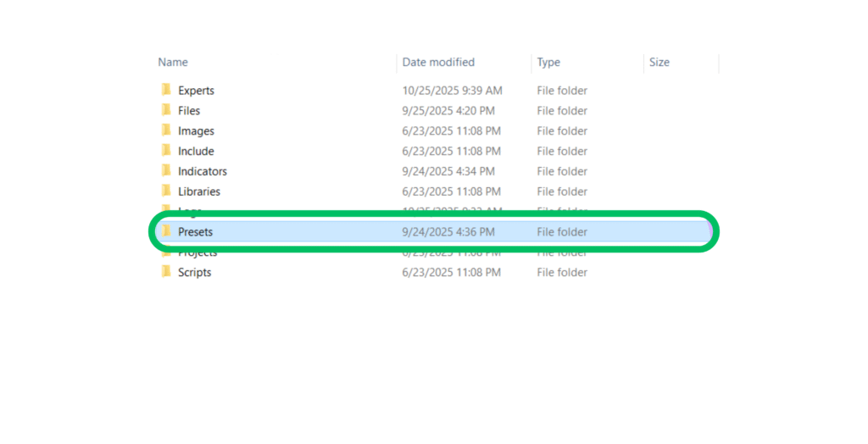Click the highlighted Presets folder icon

pos(166,231)
